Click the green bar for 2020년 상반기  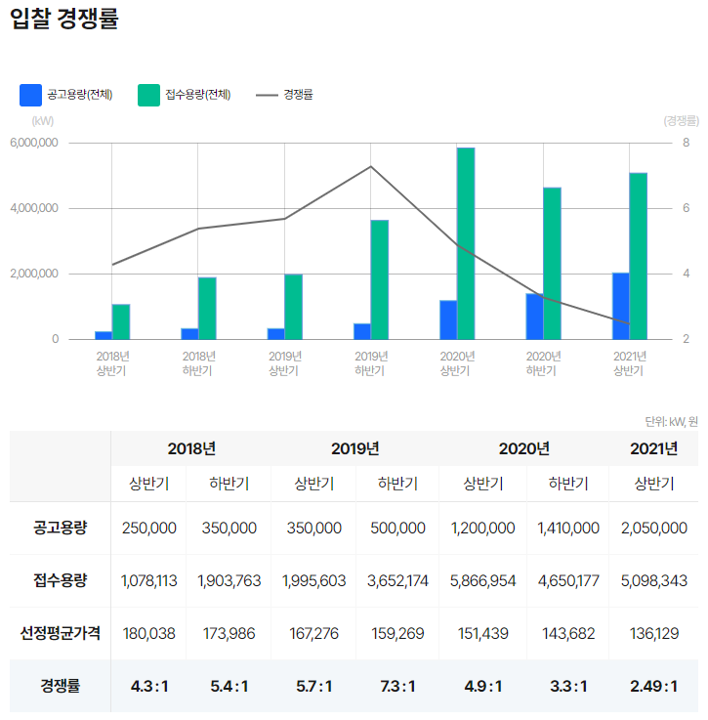[465, 243]
